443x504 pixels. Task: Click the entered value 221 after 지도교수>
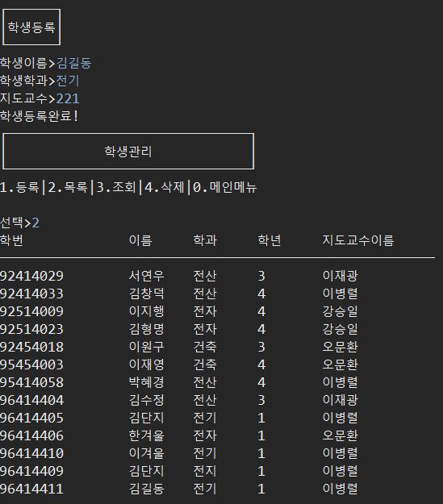coord(68,98)
